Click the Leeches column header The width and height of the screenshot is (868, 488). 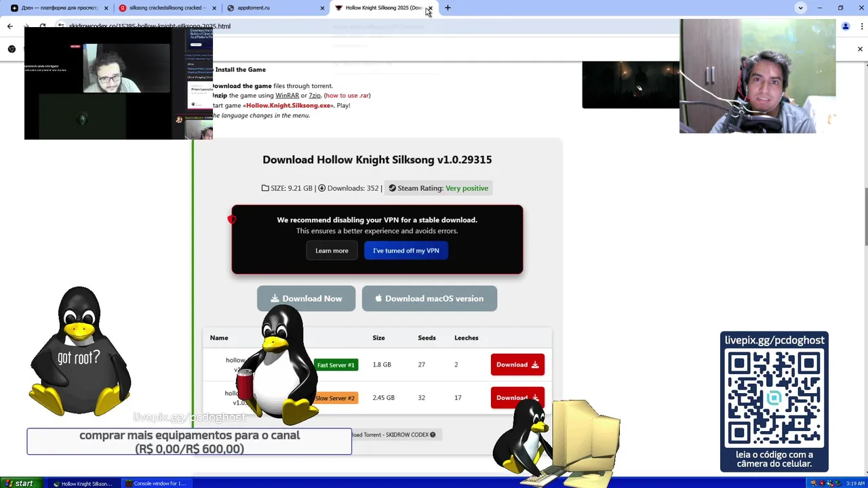(466, 338)
